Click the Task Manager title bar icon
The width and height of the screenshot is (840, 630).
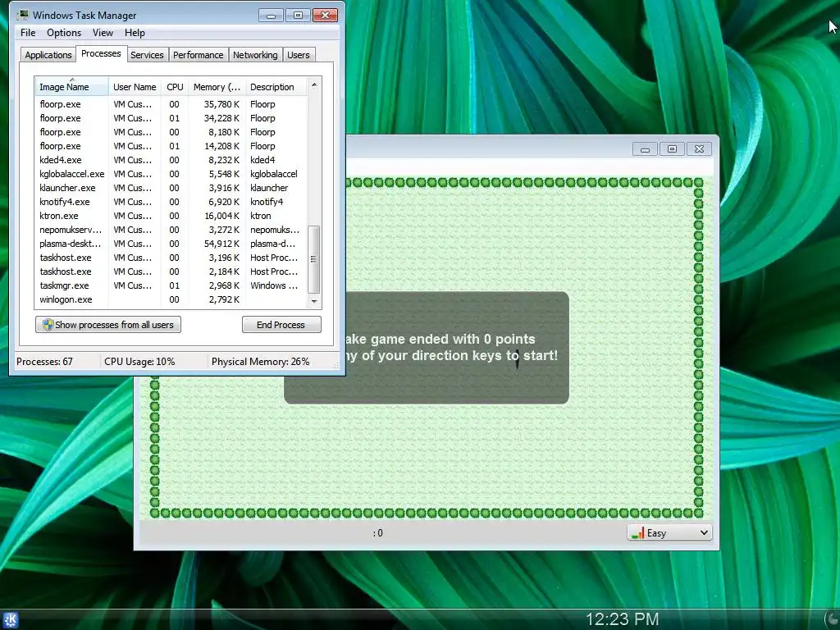pos(22,15)
